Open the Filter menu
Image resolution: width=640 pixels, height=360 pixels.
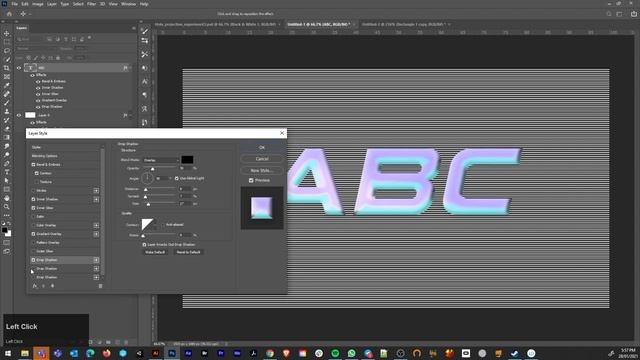tap(91, 4)
